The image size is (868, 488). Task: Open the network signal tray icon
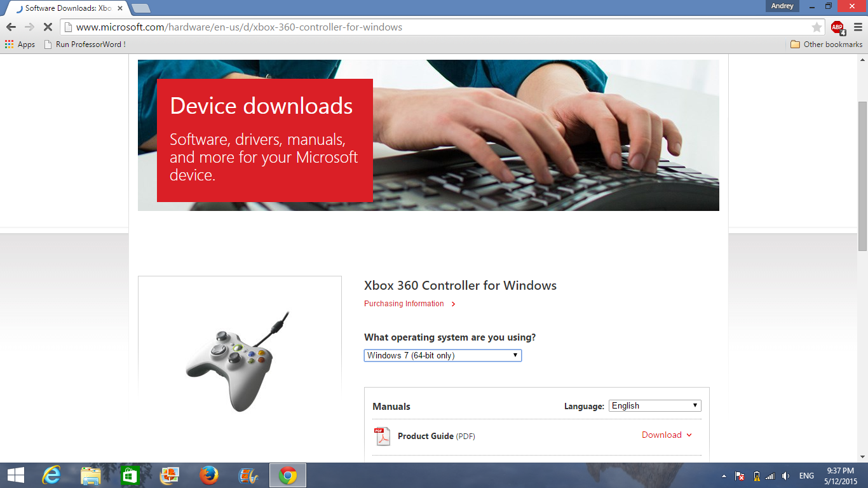[x=770, y=476]
